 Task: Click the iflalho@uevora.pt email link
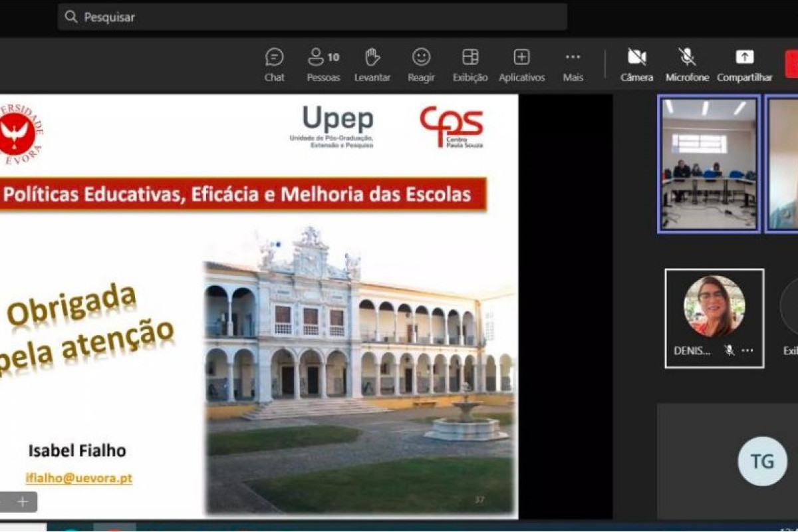tap(78, 478)
